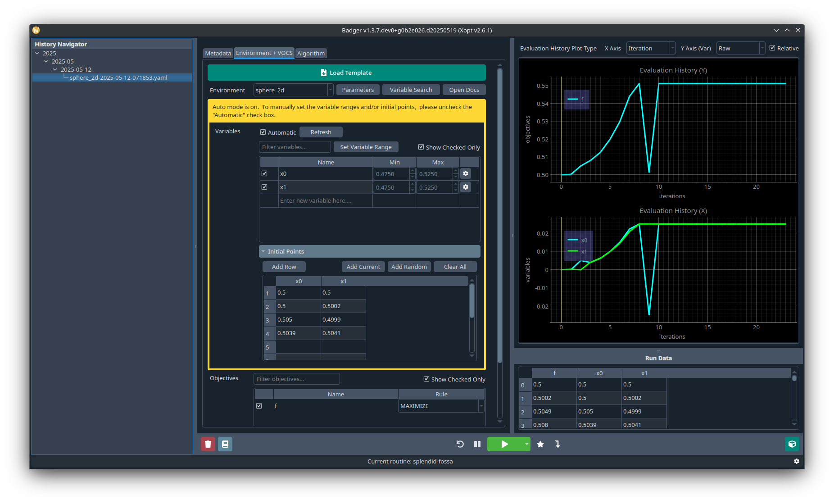Open the settings gear in status bar
This screenshot has width=834, height=504.
click(x=796, y=461)
